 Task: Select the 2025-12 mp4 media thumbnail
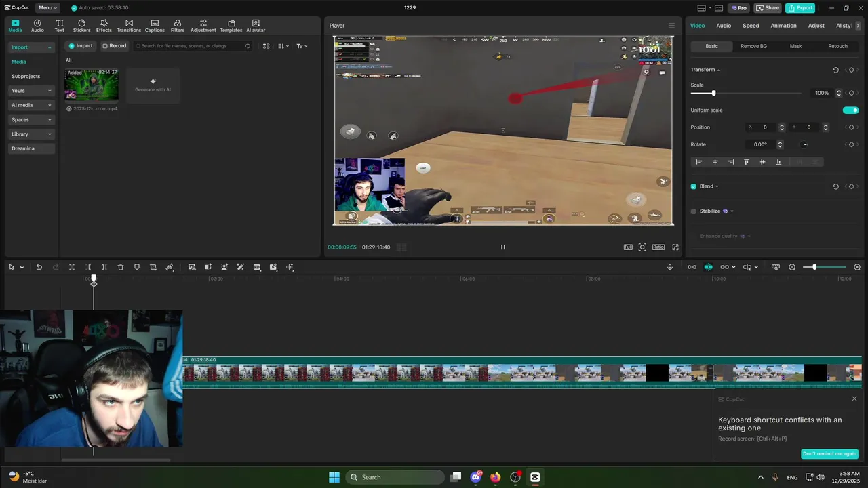(x=92, y=85)
